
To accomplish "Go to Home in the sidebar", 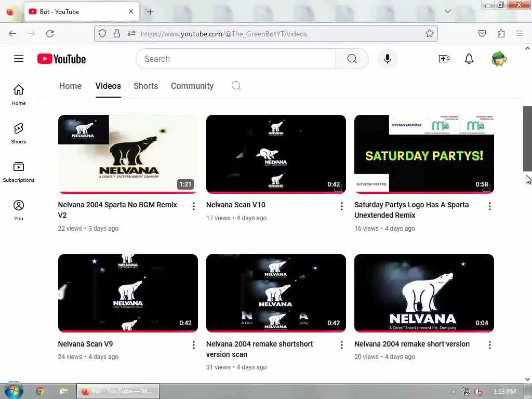I will click(x=19, y=95).
